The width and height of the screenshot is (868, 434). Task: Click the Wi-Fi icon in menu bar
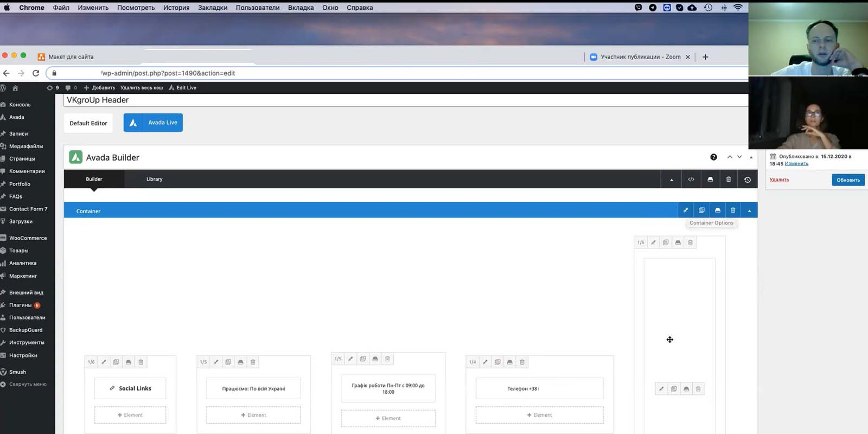[738, 8]
